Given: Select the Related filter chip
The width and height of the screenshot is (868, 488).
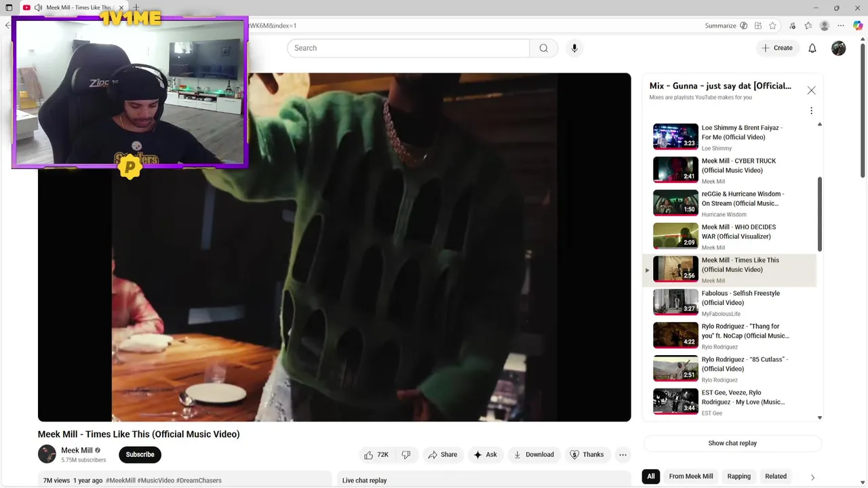Looking at the screenshot, I should (776, 476).
